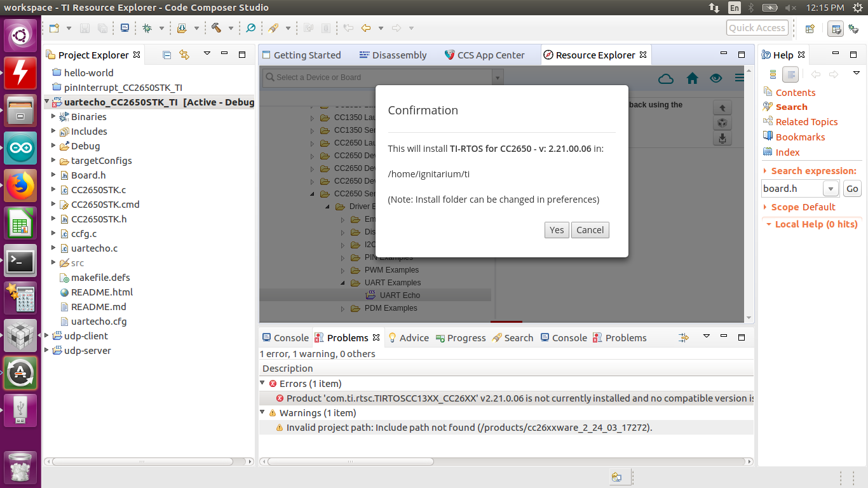Screen dimensions: 868x488
Task: Collapse the Errors (1 item) group
Action: (x=262, y=383)
